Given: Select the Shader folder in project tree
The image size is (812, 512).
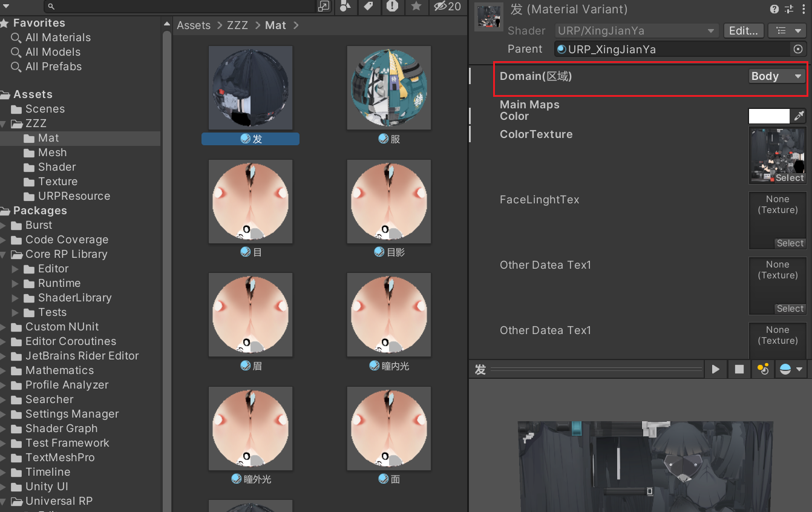Looking at the screenshot, I should (x=57, y=167).
